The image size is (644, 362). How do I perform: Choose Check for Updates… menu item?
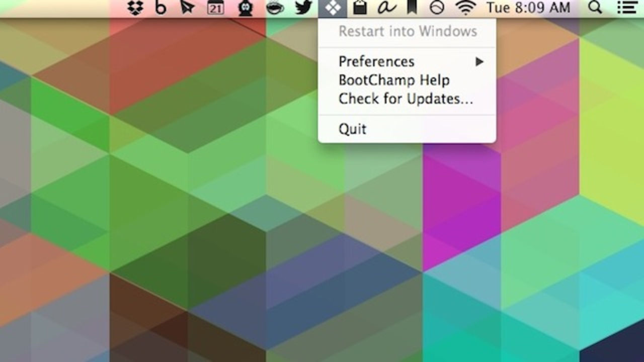(406, 99)
